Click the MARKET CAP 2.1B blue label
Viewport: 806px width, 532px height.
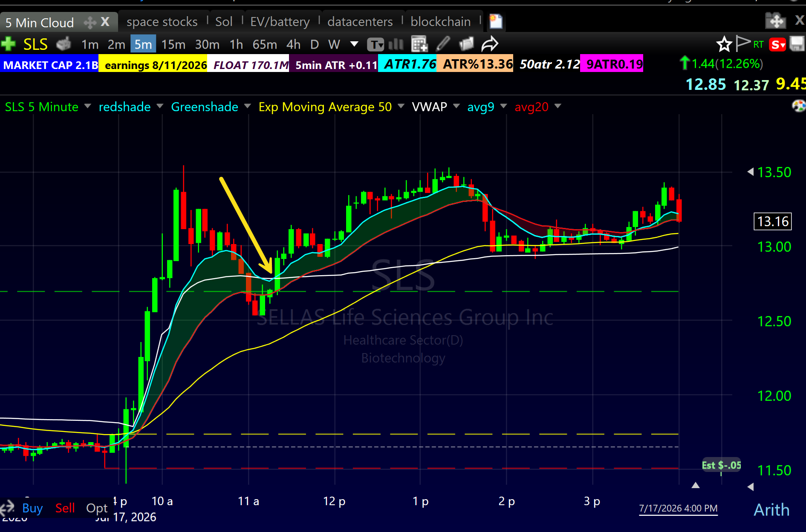point(49,64)
